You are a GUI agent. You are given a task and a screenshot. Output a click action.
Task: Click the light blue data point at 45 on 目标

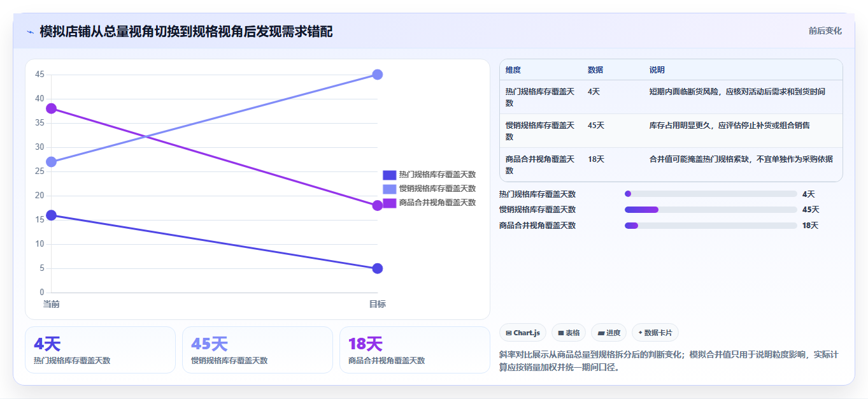(x=377, y=75)
